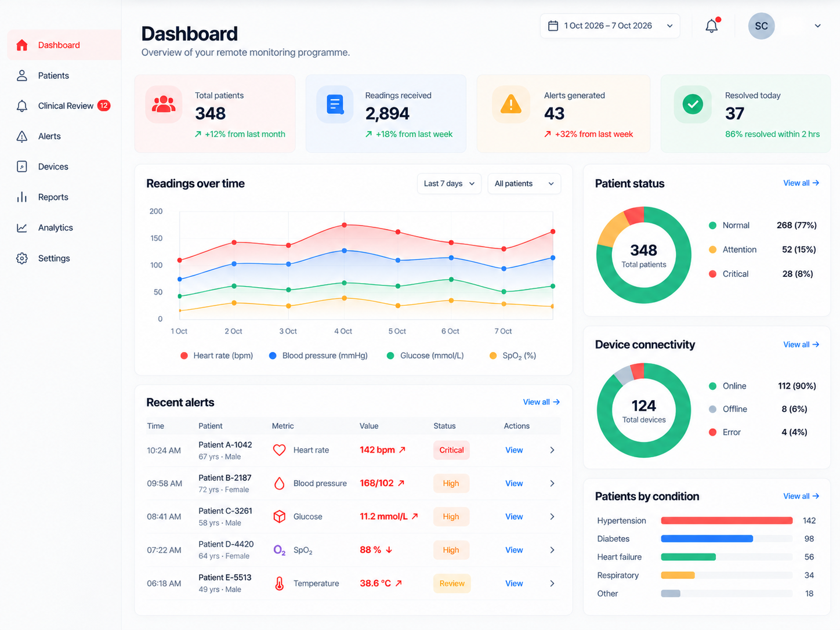Click the Critical status badge

click(x=451, y=450)
